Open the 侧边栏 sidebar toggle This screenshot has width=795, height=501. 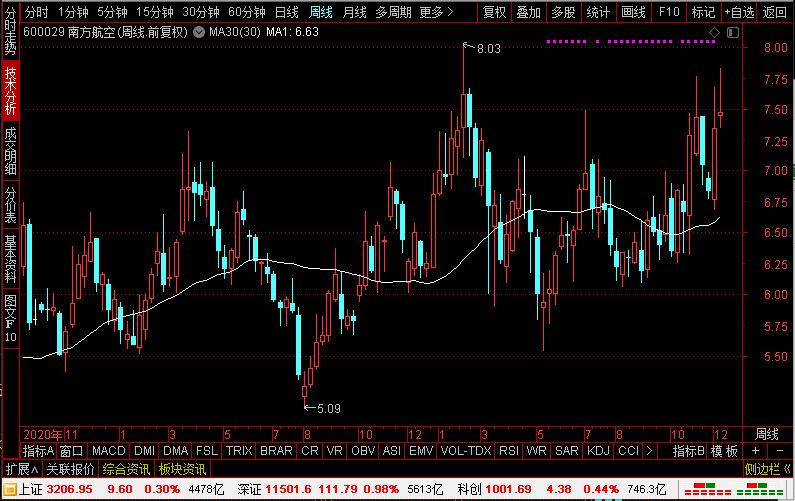coord(768,469)
